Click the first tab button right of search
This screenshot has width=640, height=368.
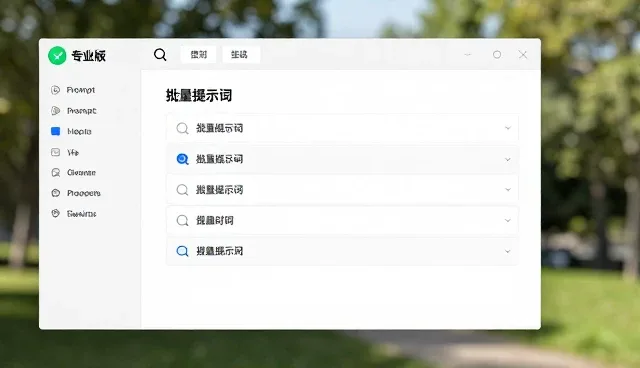(198, 54)
